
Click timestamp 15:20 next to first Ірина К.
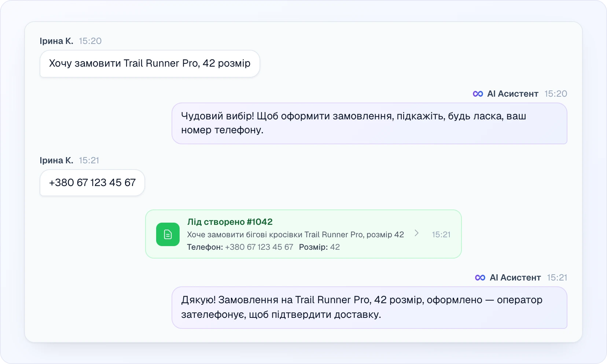(90, 41)
